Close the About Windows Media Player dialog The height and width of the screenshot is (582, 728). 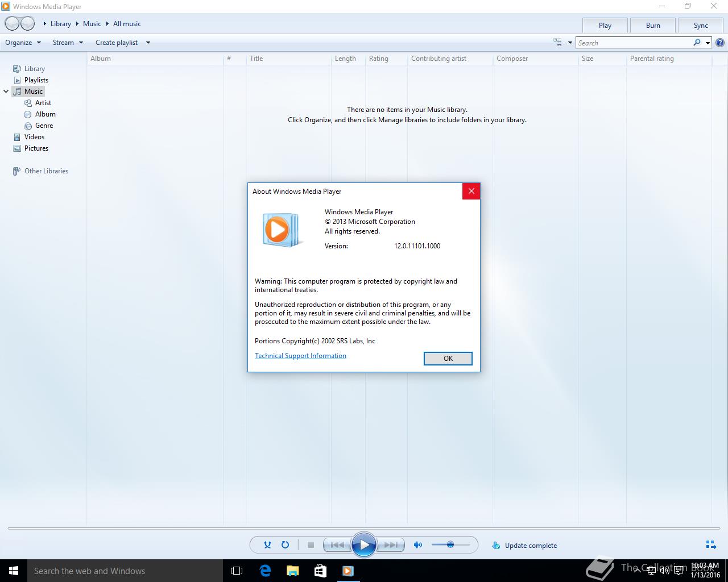[x=471, y=191]
